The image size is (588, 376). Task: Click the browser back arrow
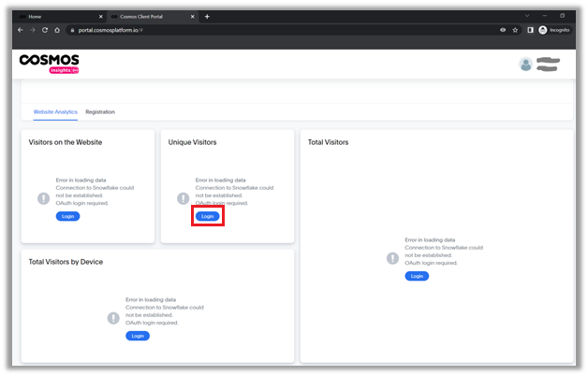(21, 30)
